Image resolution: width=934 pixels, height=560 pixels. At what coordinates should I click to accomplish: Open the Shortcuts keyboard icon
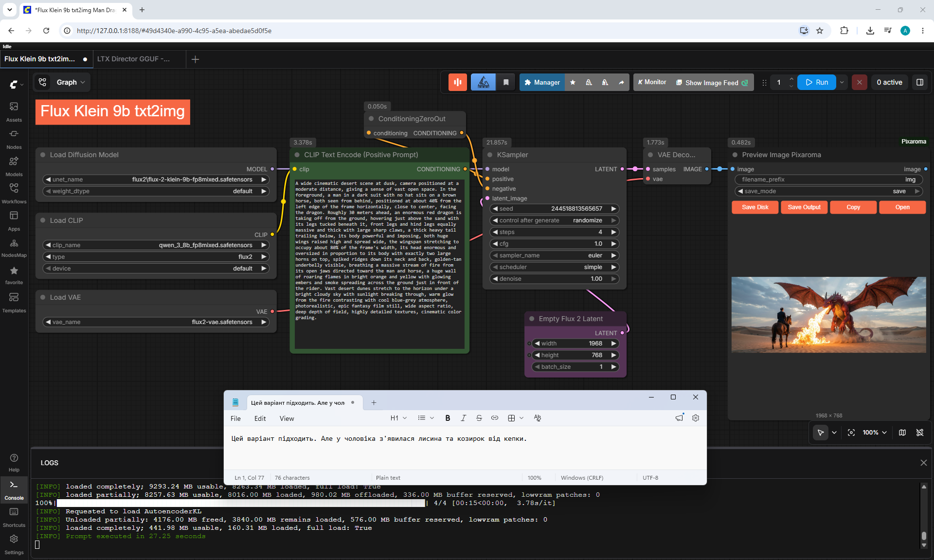14,517
